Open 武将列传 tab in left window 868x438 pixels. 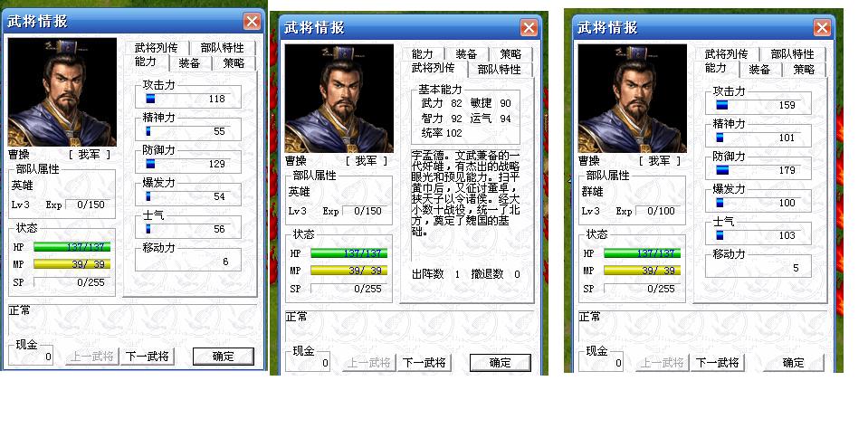tap(156, 48)
